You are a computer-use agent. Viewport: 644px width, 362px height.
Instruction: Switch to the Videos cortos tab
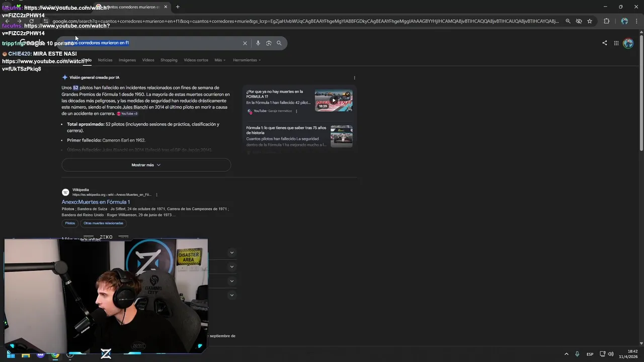tap(196, 60)
